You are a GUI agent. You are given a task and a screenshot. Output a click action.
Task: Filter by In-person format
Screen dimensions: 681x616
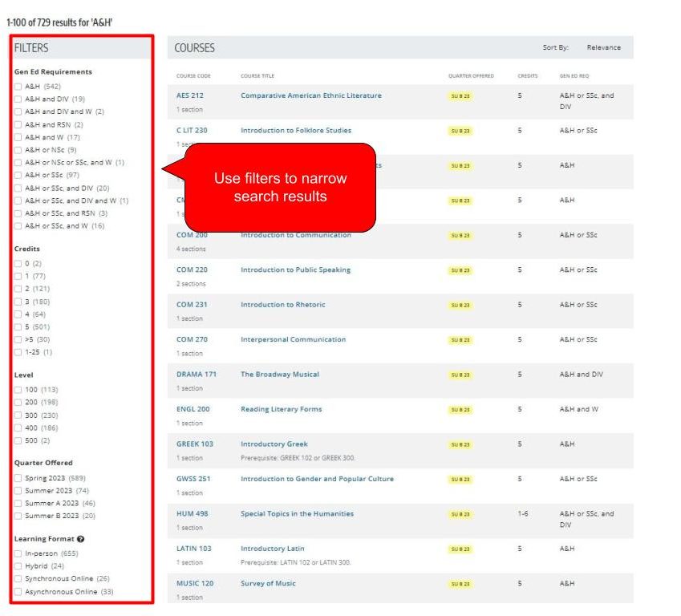[x=18, y=554]
